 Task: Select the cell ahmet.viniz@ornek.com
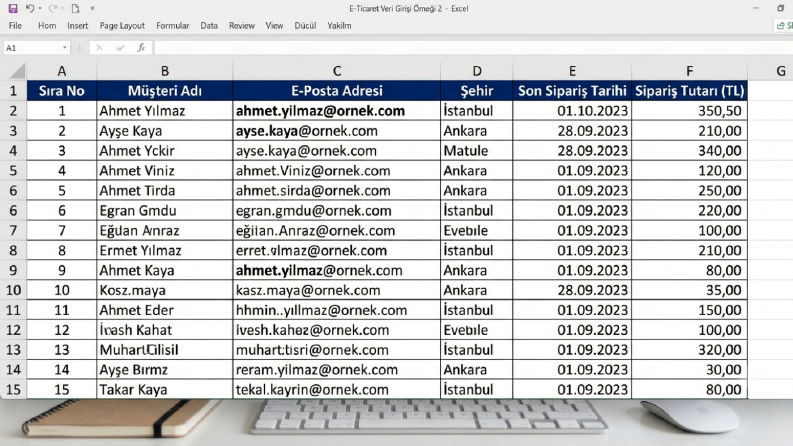[x=337, y=170]
